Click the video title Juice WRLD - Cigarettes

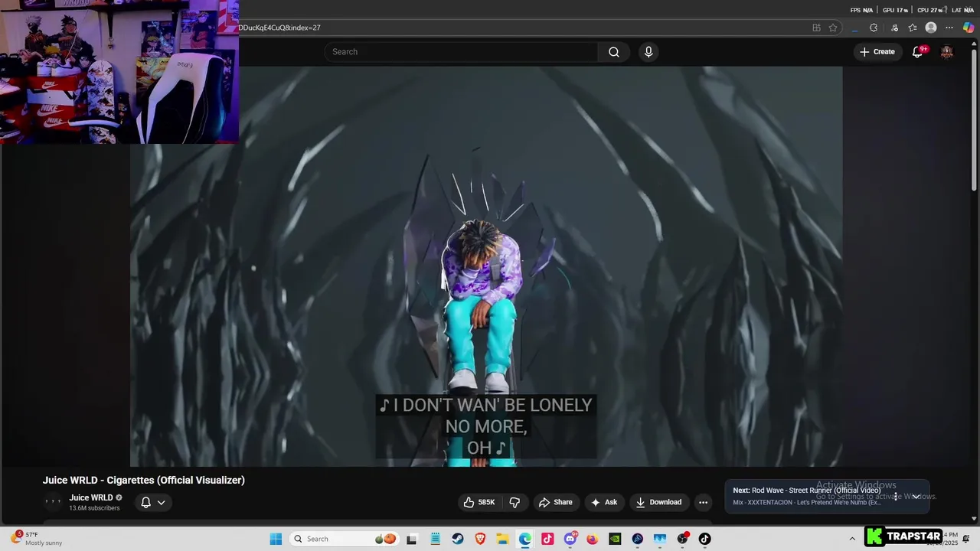point(144,480)
